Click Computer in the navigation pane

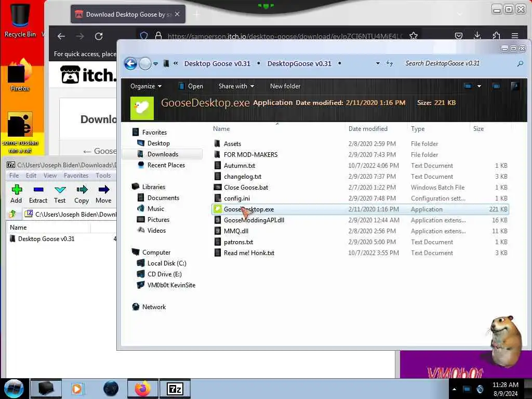[156, 252]
